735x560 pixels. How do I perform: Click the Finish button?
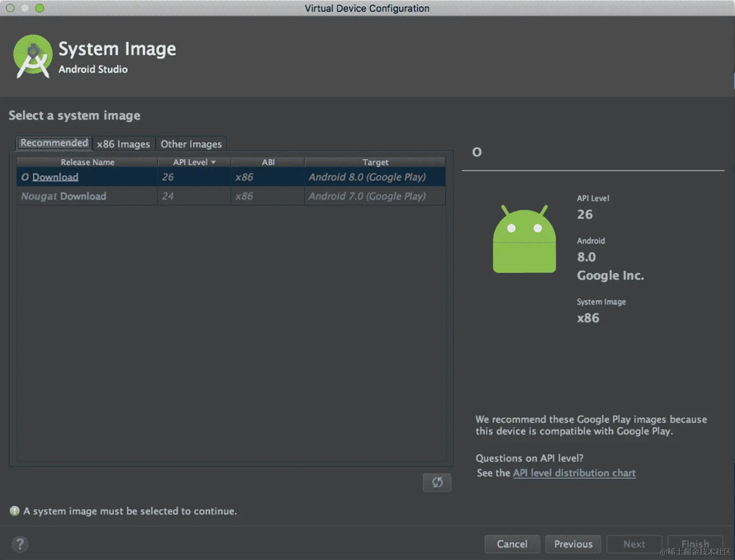[x=695, y=544]
